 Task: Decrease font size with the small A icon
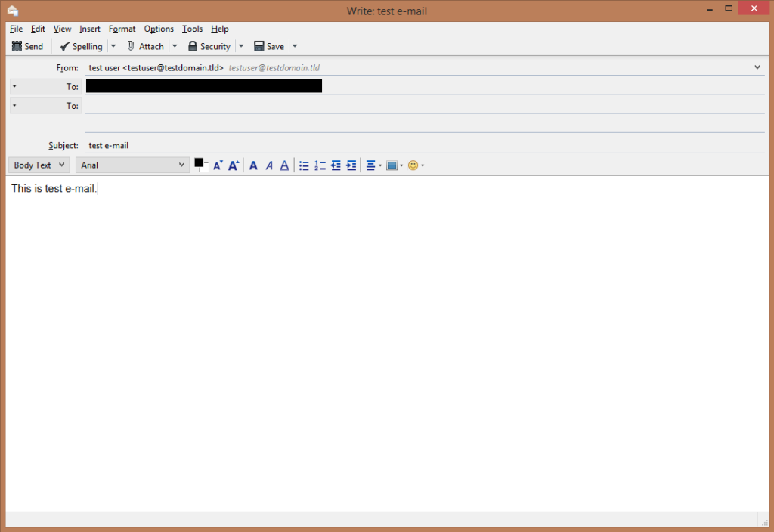tap(218, 165)
